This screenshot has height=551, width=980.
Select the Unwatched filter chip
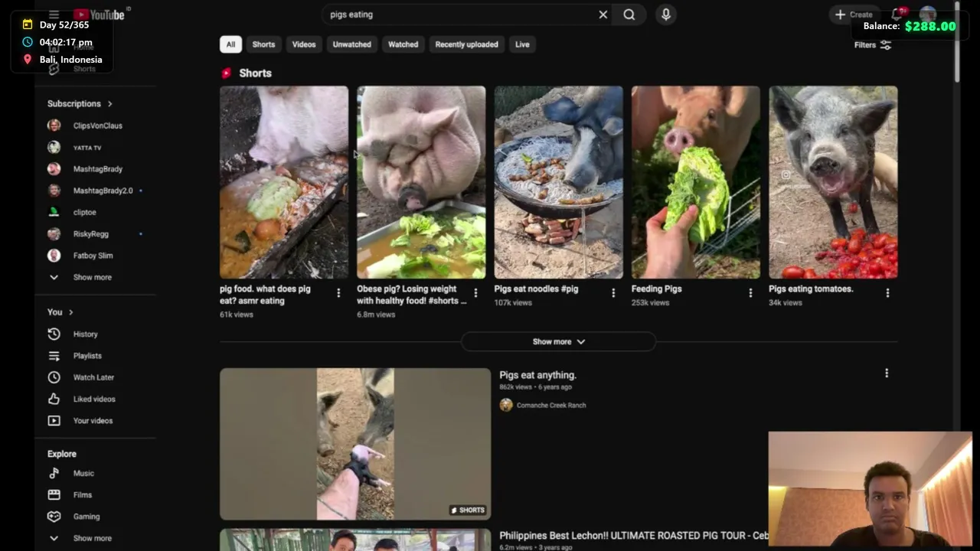[x=352, y=44]
